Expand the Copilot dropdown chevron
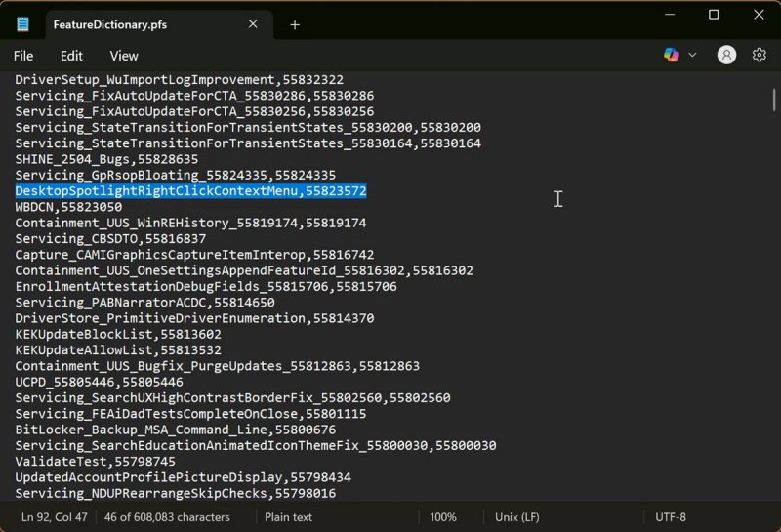 point(692,55)
